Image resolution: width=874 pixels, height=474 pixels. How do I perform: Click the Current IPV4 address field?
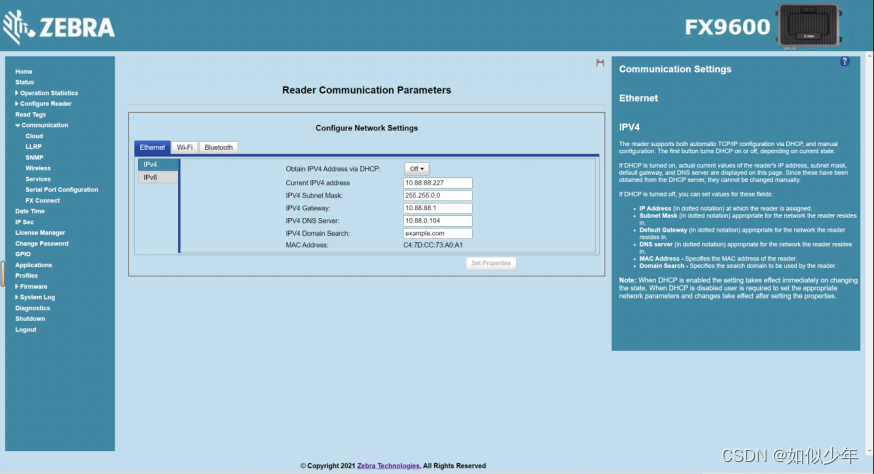(x=438, y=183)
